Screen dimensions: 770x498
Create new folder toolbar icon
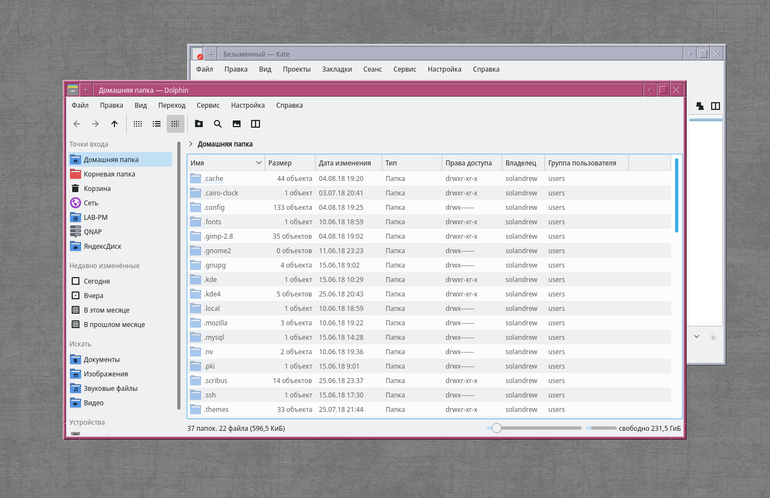tap(199, 124)
